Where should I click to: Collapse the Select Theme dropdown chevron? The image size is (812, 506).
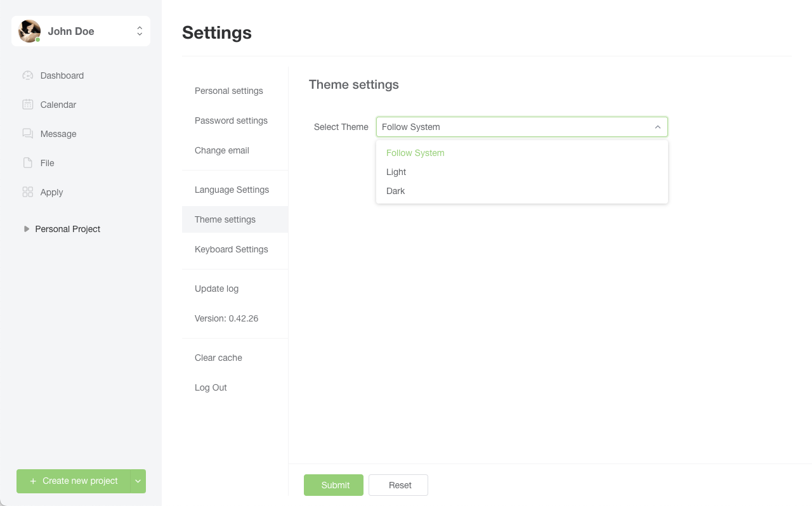click(658, 127)
